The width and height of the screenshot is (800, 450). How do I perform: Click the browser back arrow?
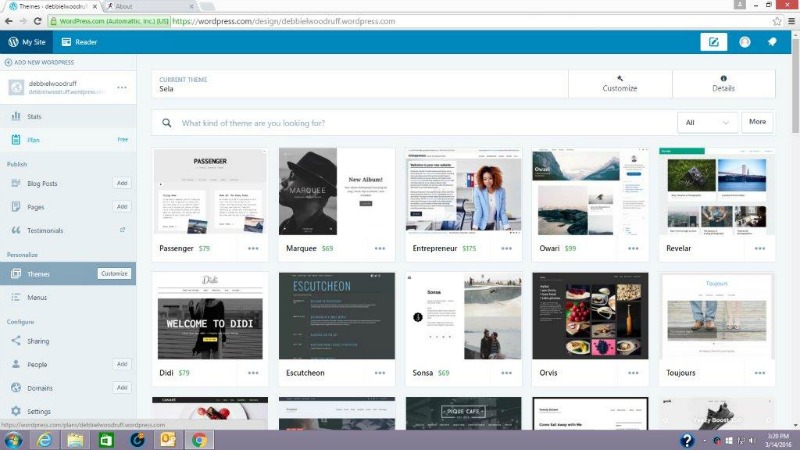(x=9, y=21)
